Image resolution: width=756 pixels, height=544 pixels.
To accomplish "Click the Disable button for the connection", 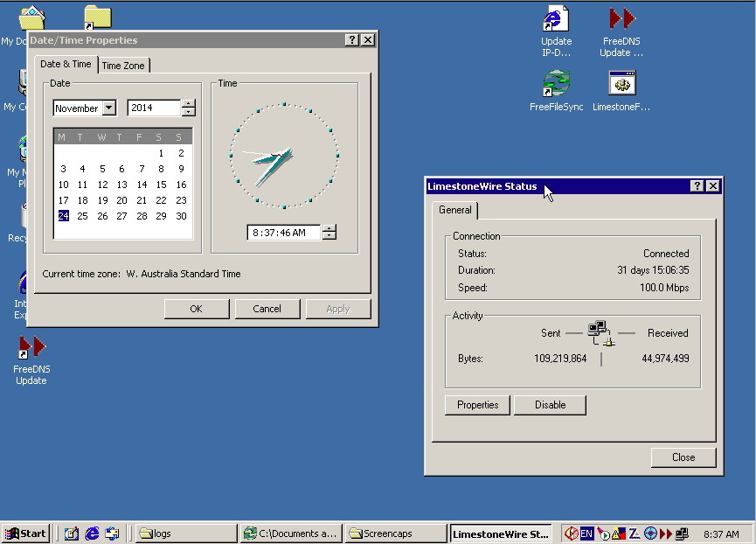I will [550, 405].
